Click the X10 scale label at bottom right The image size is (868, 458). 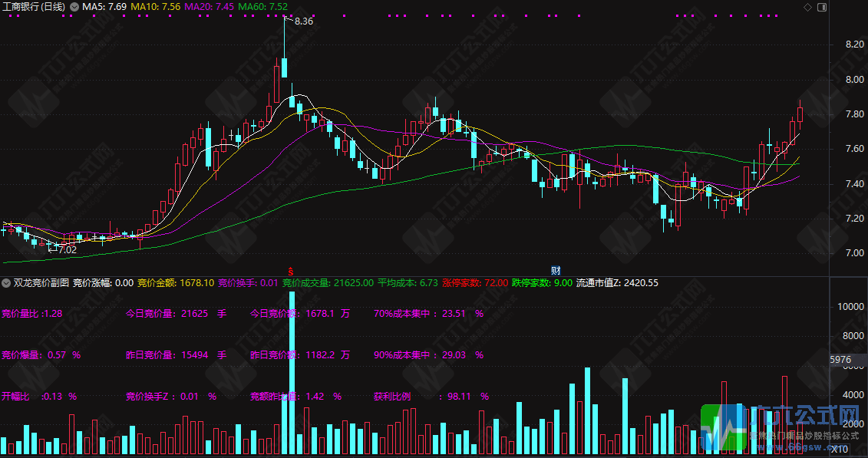[839, 449]
